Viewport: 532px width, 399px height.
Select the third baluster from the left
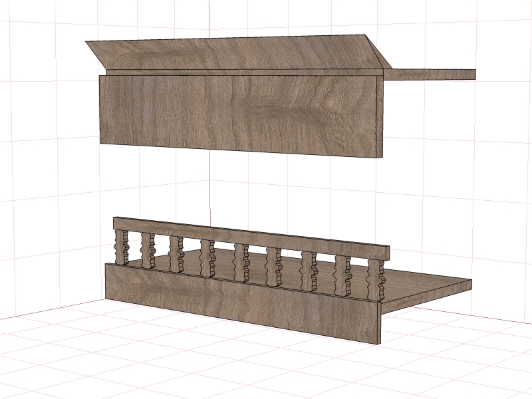[x=176, y=255]
